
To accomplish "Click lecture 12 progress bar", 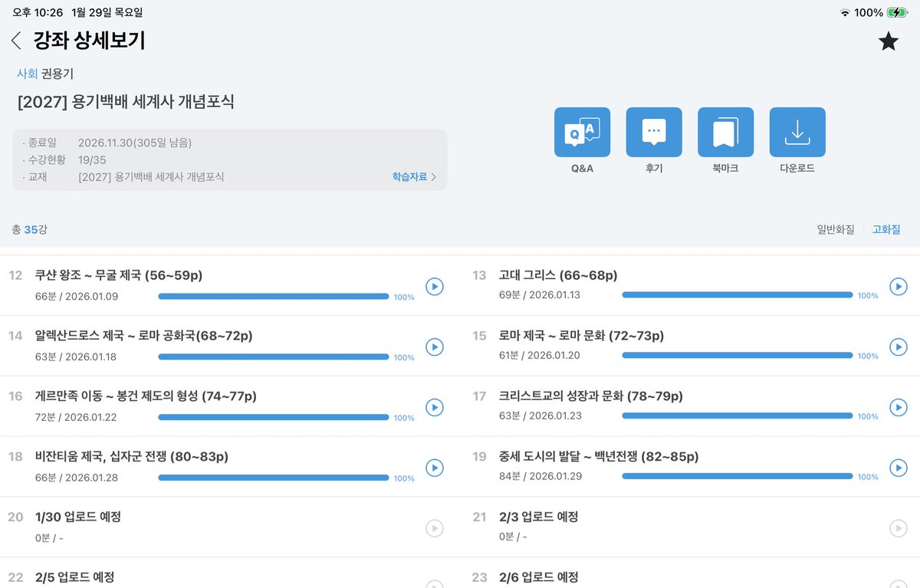I will (274, 296).
